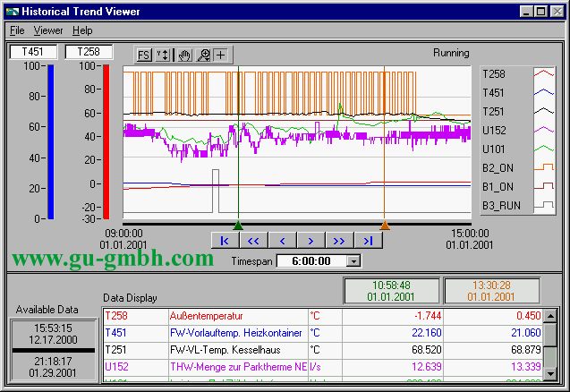Step back one increment in time
The width and height of the screenshot is (570, 392).
pos(282,241)
